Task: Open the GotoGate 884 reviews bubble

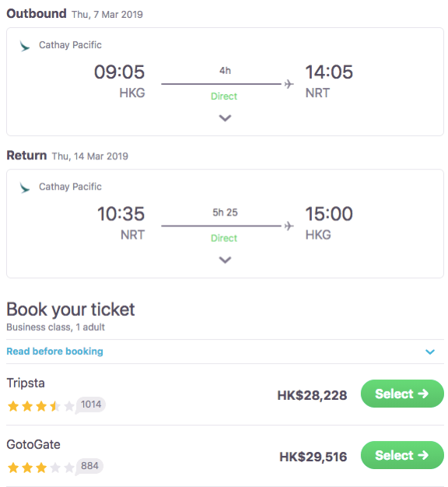Action: (89, 466)
